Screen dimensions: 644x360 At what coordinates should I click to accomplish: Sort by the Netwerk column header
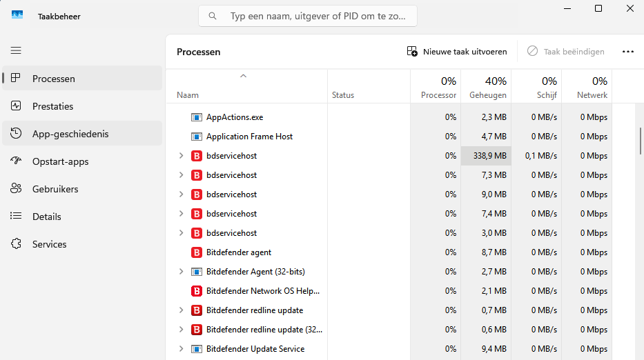pos(587,86)
